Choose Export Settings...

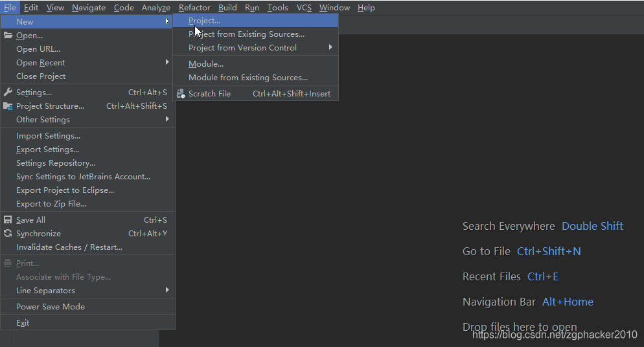tap(88, 150)
